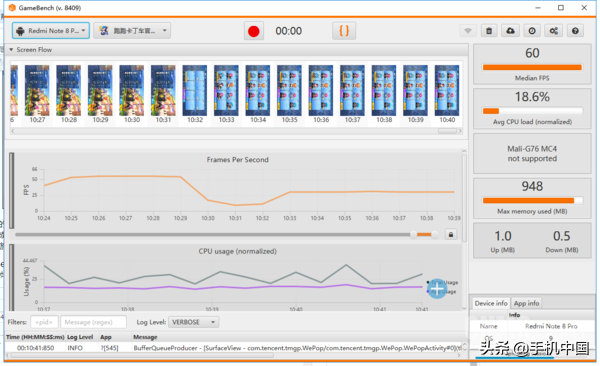Click the Median FPS 60 summary tile

point(532,64)
